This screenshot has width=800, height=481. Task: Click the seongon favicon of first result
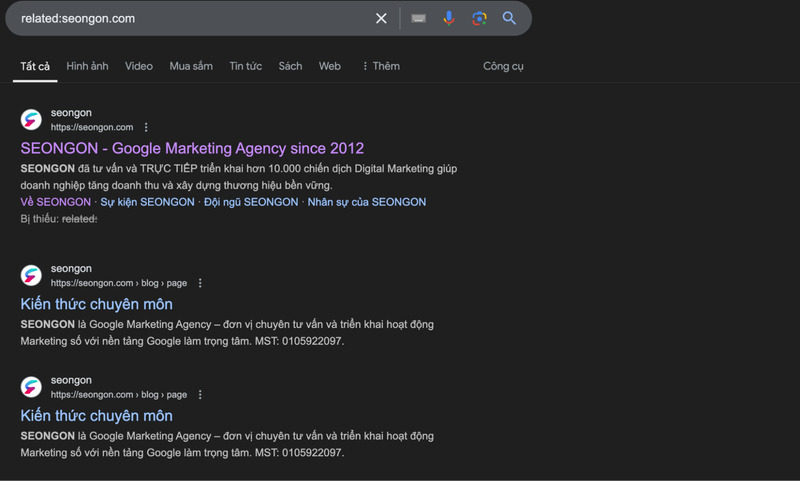[x=31, y=120]
